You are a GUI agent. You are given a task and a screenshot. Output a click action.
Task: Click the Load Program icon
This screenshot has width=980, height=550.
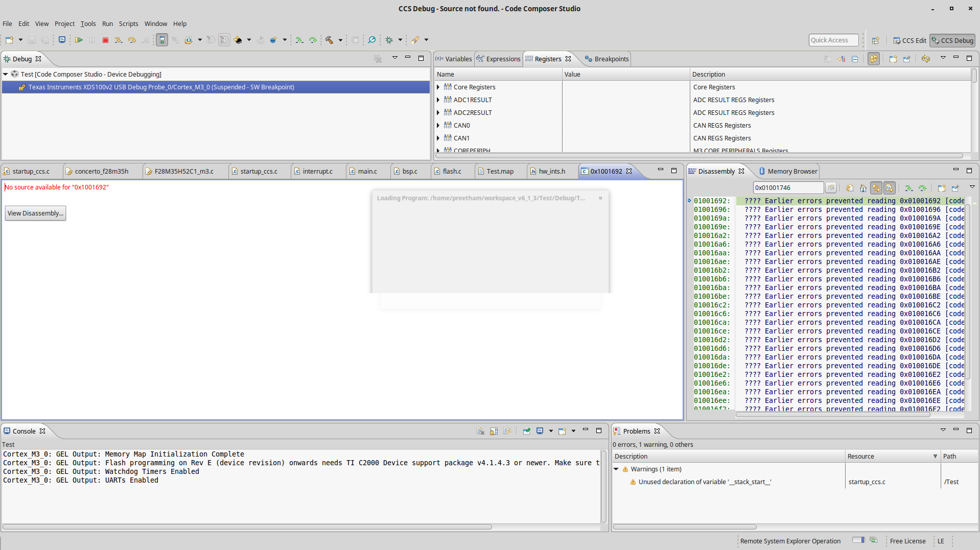click(x=189, y=40)
